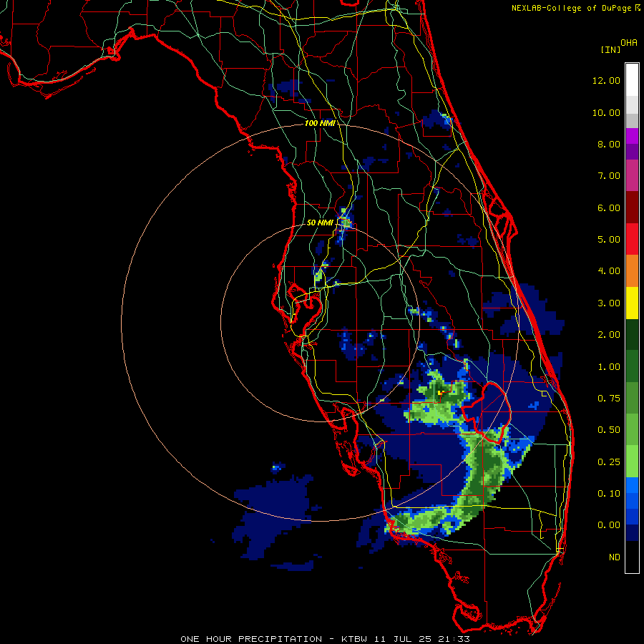Click the bright red legend swatch
This screenshot has width=644, height=644.
click(x=632, y=239)
